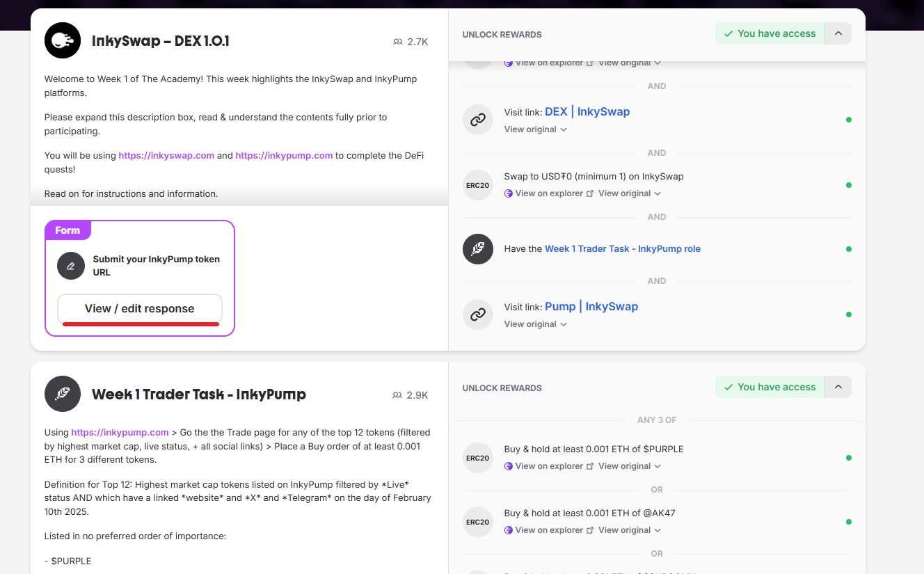Open https://inkypump.com link in the Trader Task description
The image size is (924, 574).
point(120,432)
